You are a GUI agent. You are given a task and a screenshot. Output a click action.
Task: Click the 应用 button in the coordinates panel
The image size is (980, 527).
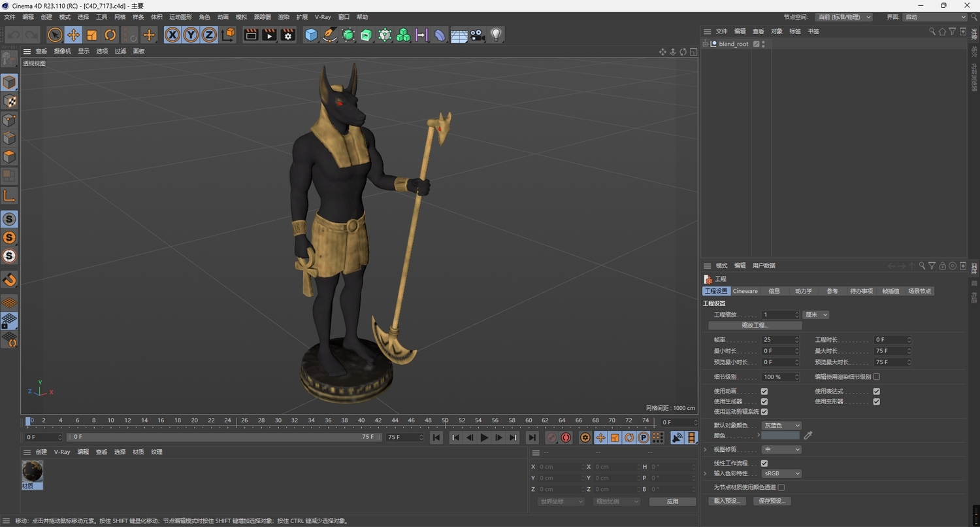[672, 501]
